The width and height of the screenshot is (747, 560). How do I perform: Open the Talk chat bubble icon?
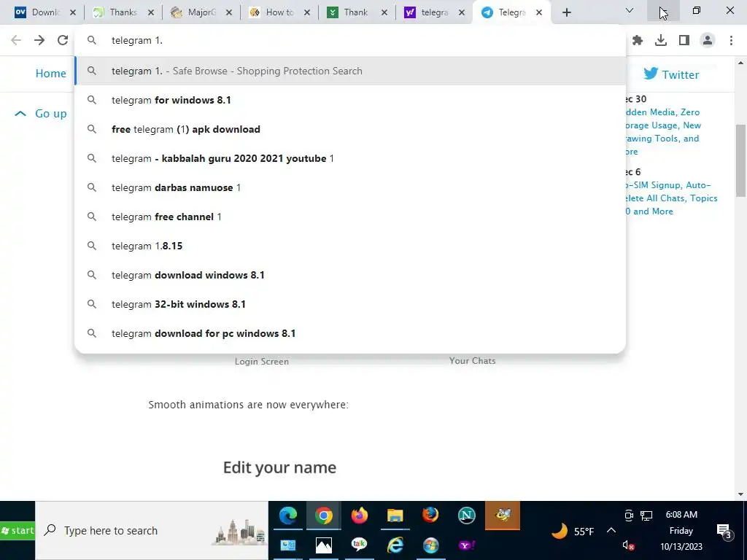pyautogui.click(x=359, y=545)
